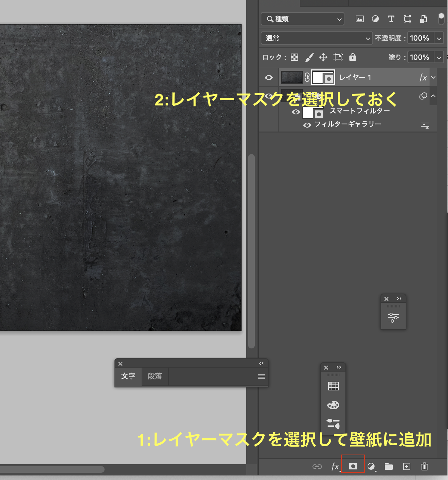
Task: Hide レイヤー 1 using the eye icon
Action: [269, 78]
